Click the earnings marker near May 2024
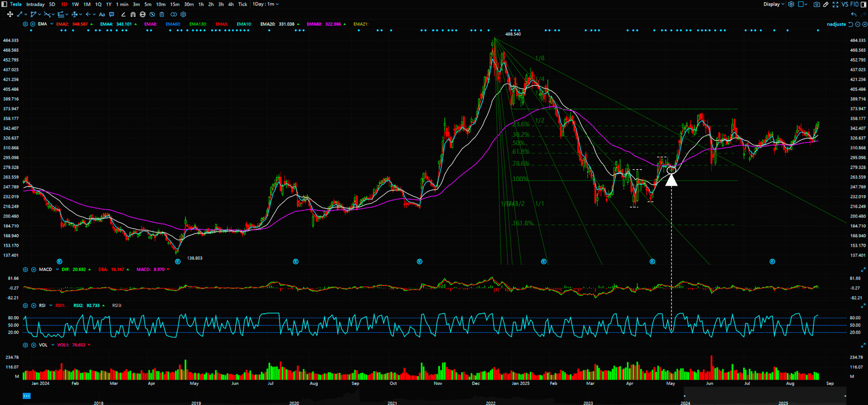This screenshot has width=868, height=405. pos(178,261)
